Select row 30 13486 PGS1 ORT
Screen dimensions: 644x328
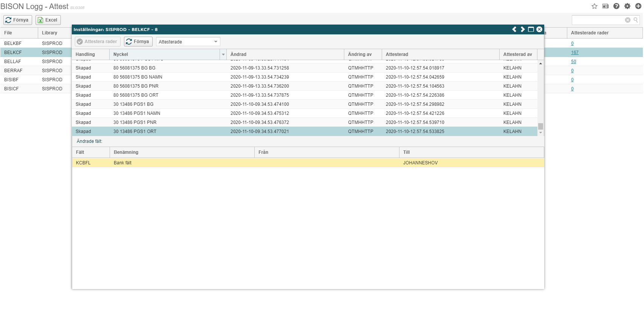[x=305, y=132]
